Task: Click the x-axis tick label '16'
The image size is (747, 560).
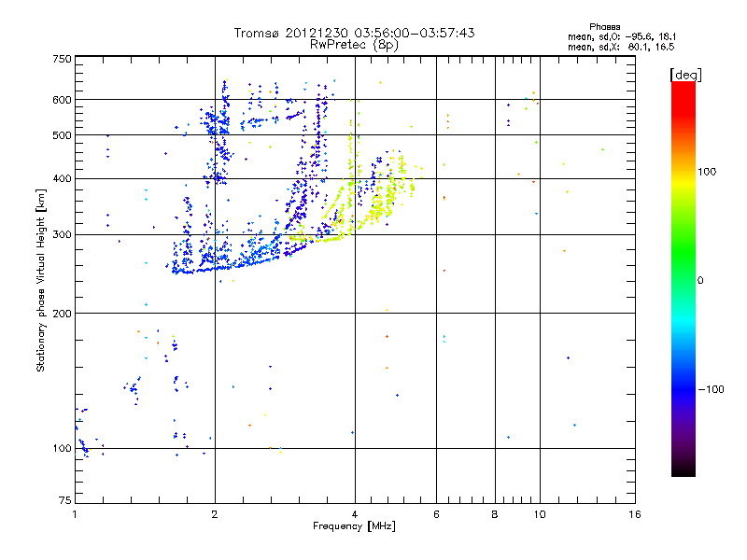Action: 635,514
